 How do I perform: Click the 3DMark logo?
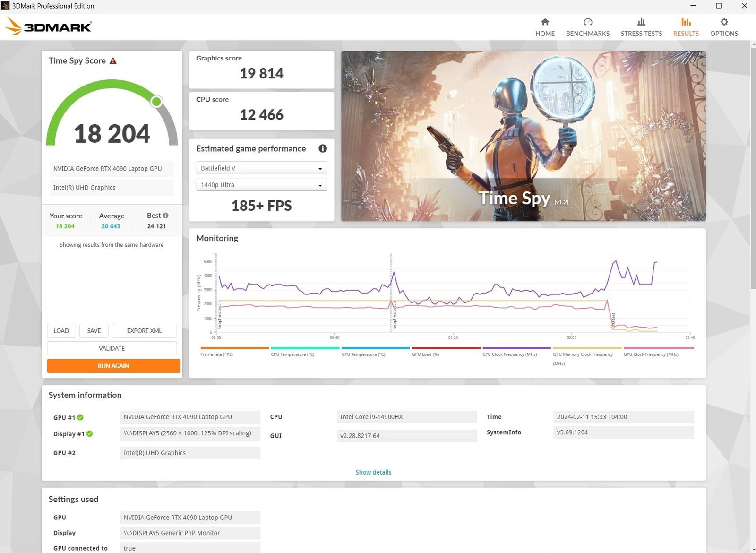click(x=48, y=26)
